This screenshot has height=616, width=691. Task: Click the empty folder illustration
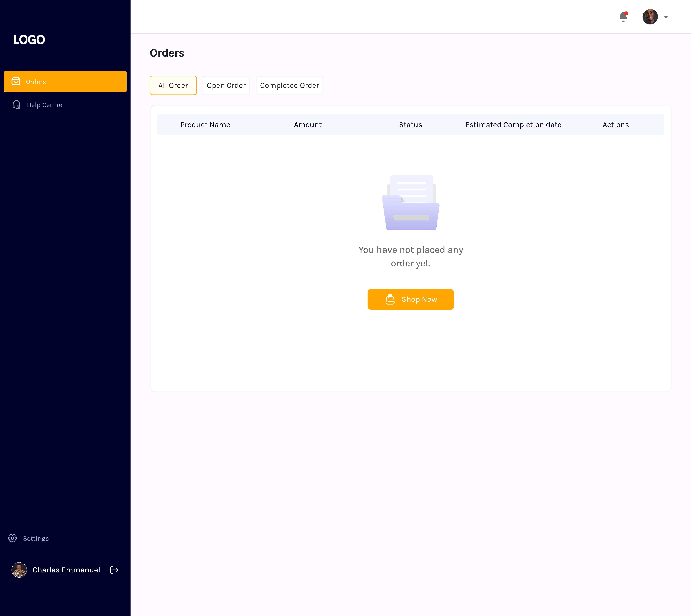tap(411, 203)
